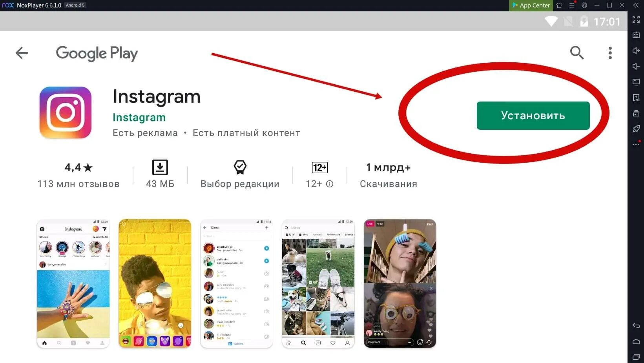Click the no SIM card status icon
Image resolution: width=644 pixels, height=363 pixels.
point(568,21)
